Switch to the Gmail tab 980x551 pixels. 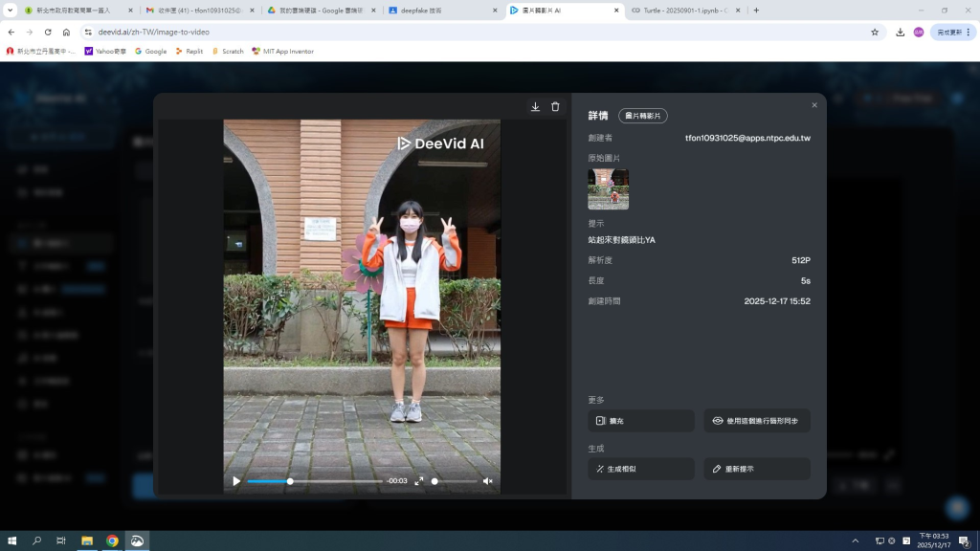196,11
